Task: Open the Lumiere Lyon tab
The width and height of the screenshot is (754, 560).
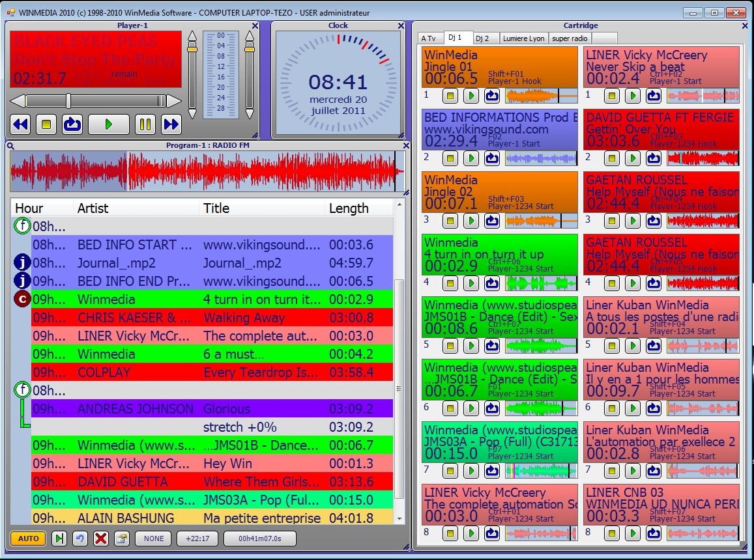Action: (524, 38)
